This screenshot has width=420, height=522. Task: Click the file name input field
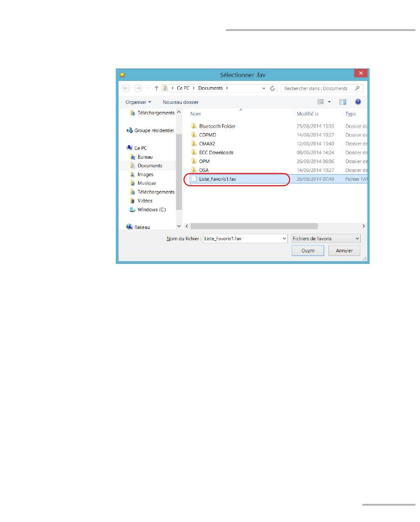point(242,238)
